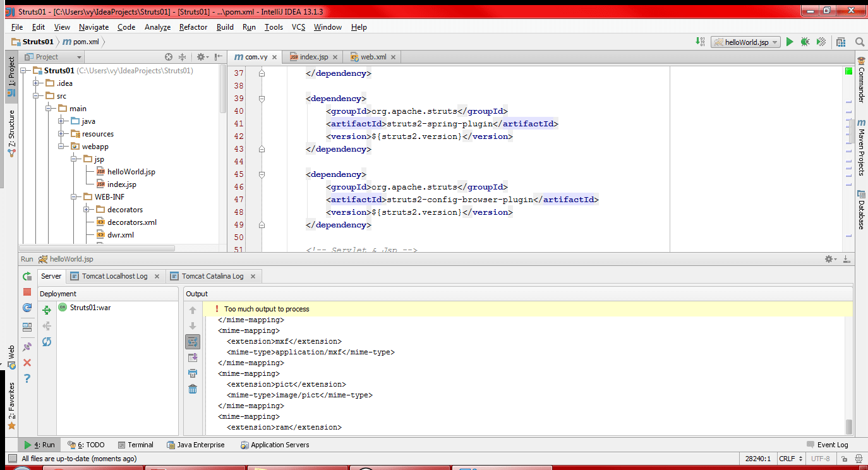Toggle the Web tool window stripe button

pyautogui.click(x=11, y=358)
